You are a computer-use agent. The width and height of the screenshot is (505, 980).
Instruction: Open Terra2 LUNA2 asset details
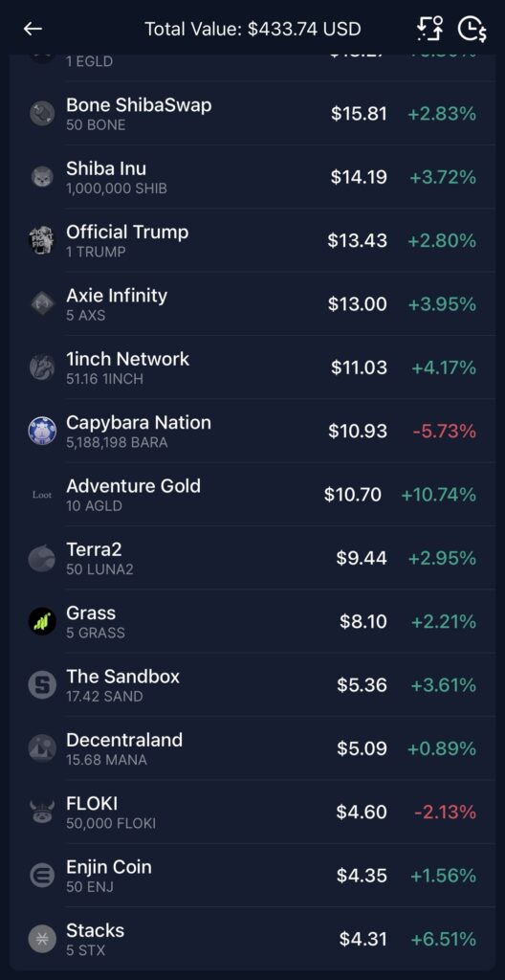252,558
